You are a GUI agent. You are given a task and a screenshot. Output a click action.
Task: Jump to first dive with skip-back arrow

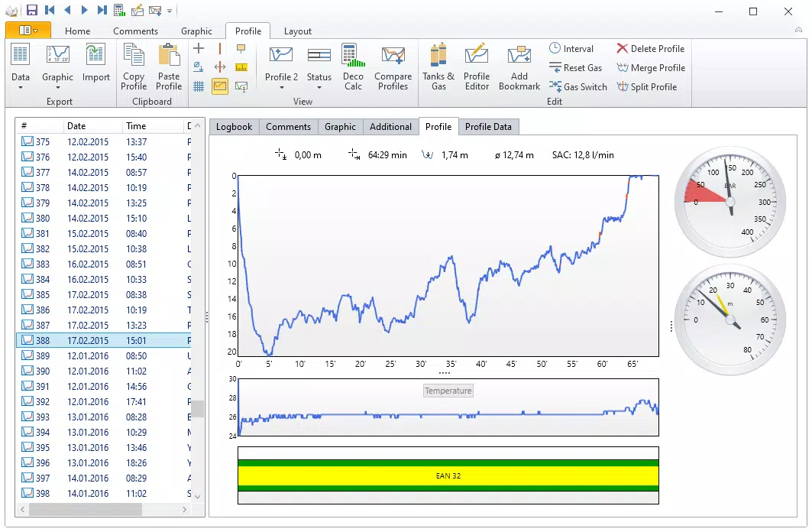click(50, 10)
